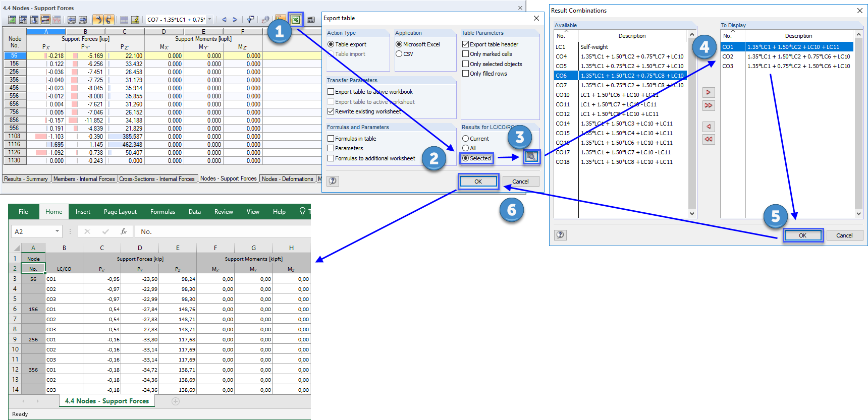Click Cancel in Export table dialog
Image resolution: width=868 pixels, height=420 pixels.
pos(520,182)
